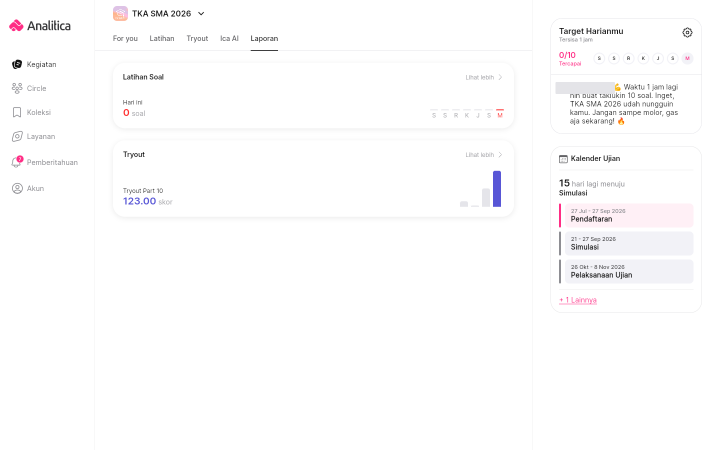Screen dimensions: 720x450
Task: Open Kegiatan from the sidebar
Action: (34, 64)
